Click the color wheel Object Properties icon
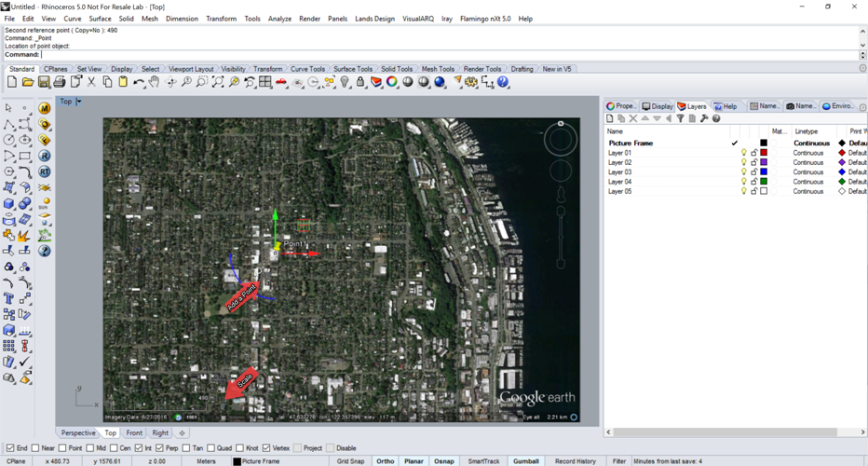868x466 pixels. click(392, 83)
